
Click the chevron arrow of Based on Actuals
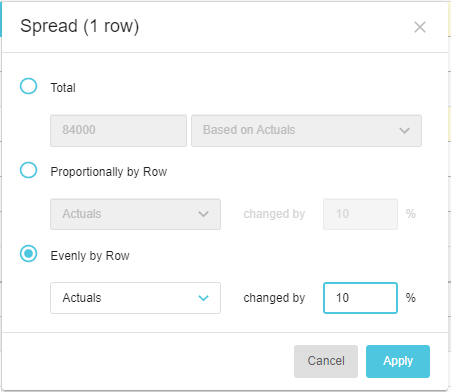pyautogui.click(x=404, y=131)
